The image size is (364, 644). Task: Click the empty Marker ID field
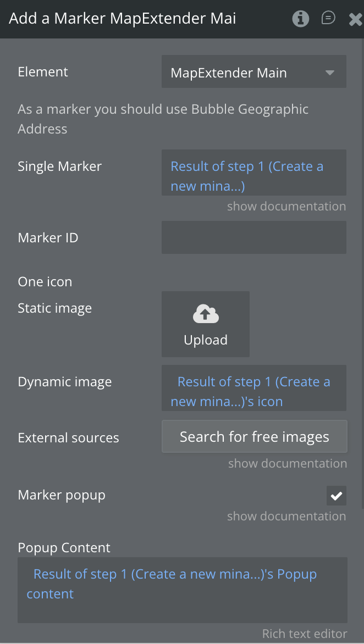coord(253,237)
